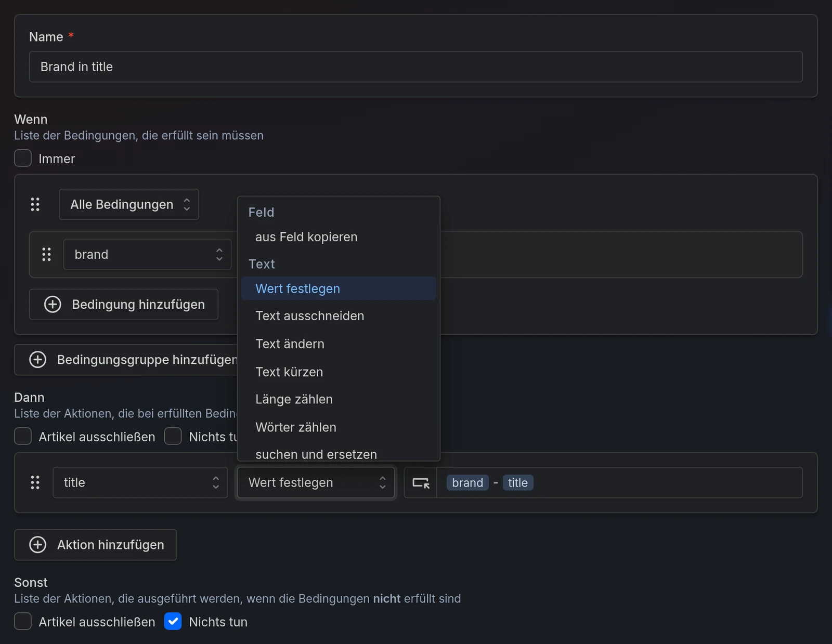Open the brand field dropdown
Image resolution: width=832 pixels, height=644 pixels.
[x=147, y=254]
